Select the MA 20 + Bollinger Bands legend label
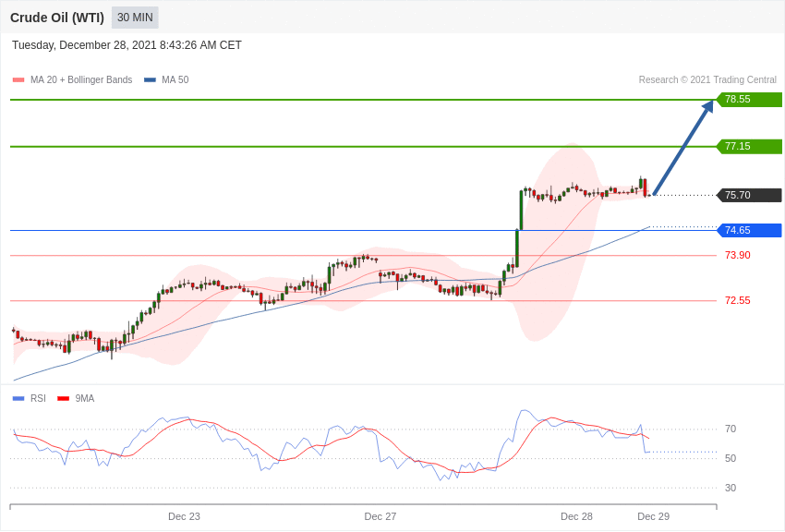 coord(81,80)
